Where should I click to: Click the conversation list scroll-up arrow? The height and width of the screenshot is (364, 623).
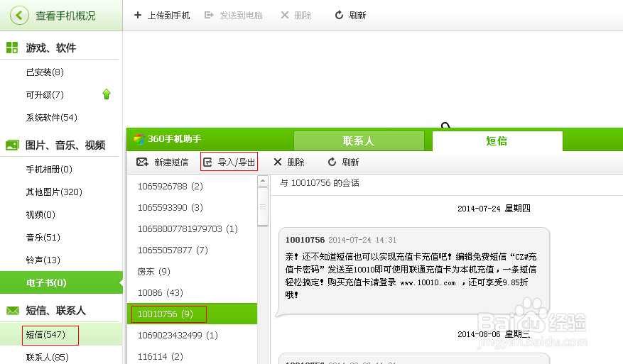coord(263,181)
